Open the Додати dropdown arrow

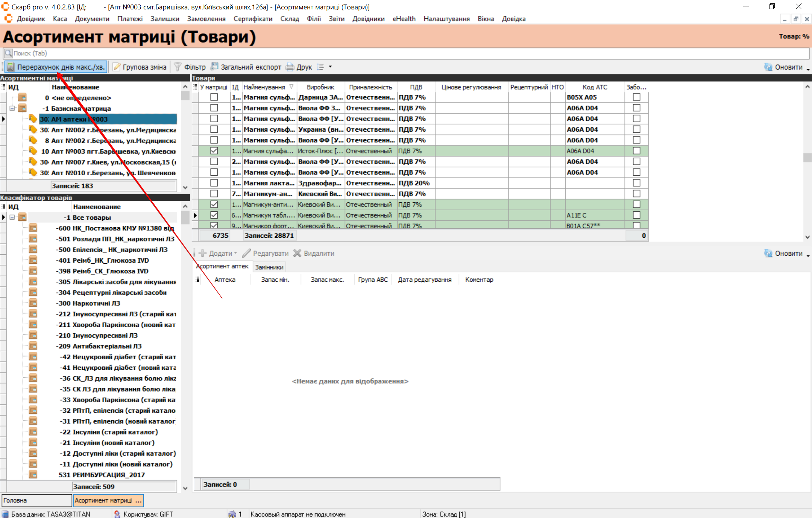pyautogui.click(x=236, y=253)
